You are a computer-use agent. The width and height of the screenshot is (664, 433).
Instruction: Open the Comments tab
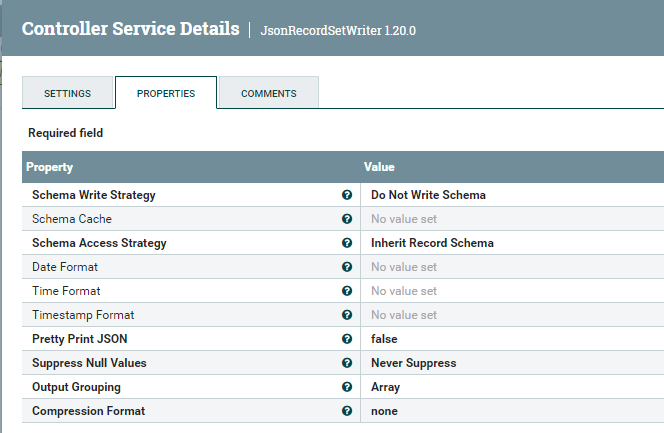click(268, 93)
